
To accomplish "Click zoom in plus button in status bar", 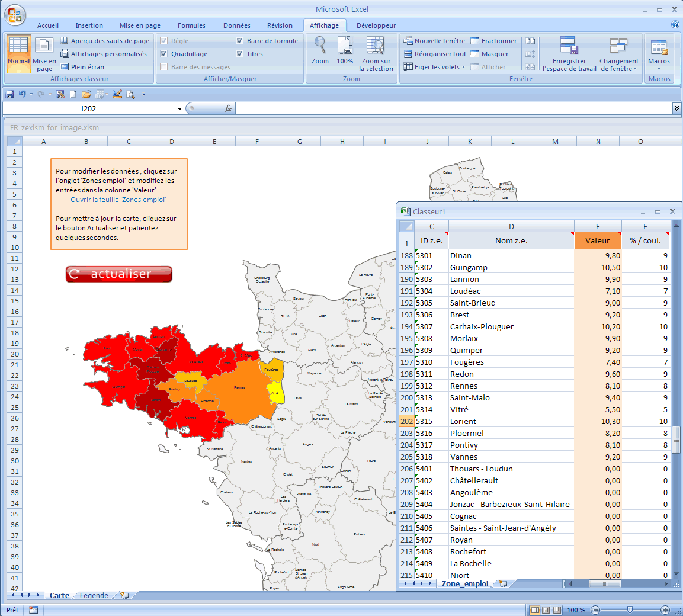I will pos(665,610).
